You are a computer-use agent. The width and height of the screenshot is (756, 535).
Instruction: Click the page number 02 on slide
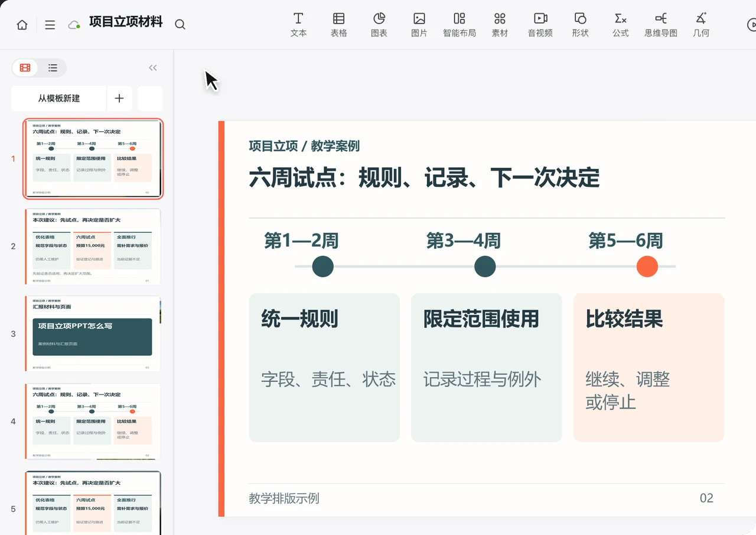(706, 498)
